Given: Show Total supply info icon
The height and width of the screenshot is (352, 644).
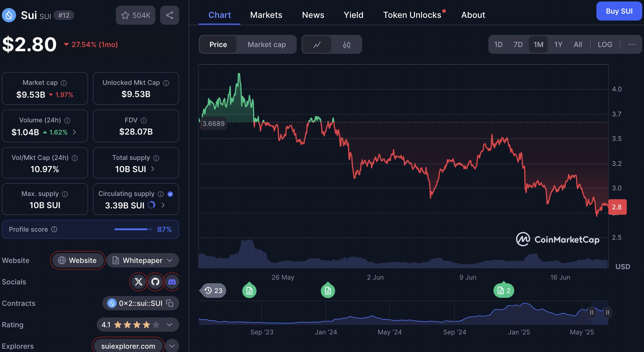Looking at the screenshot, I should 156,158.
